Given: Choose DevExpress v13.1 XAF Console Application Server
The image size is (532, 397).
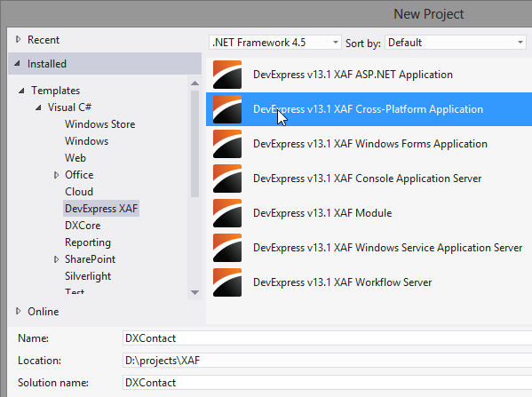Looking at the screenshot, I should point(367,179).
